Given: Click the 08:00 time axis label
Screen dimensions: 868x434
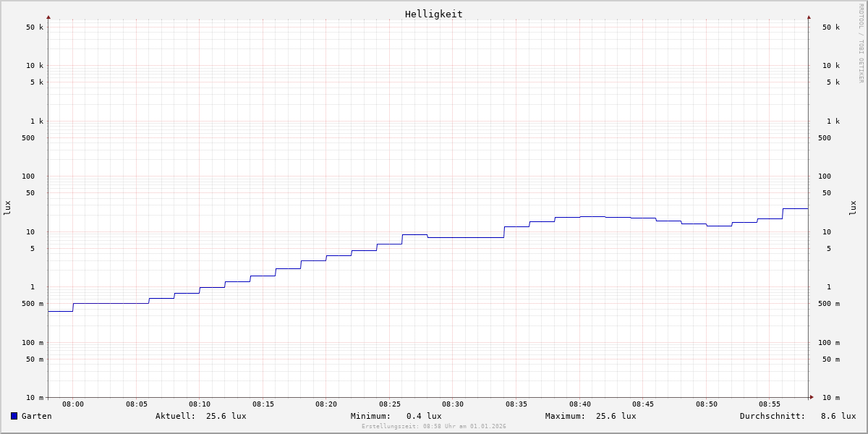Looking at the screenshot, I should coord(73,404).
